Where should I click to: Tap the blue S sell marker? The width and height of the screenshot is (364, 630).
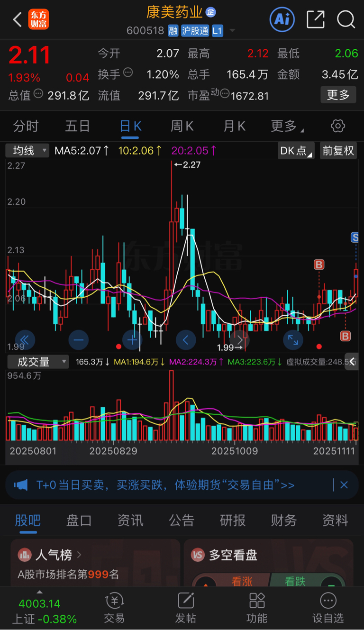(x=355, y=238)
